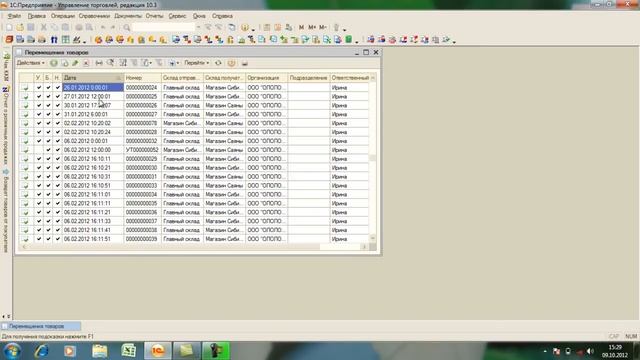Click the date interval icon in list toolbar
The image size is (640, 360).
pyautogui.click(x=99, y=63)
